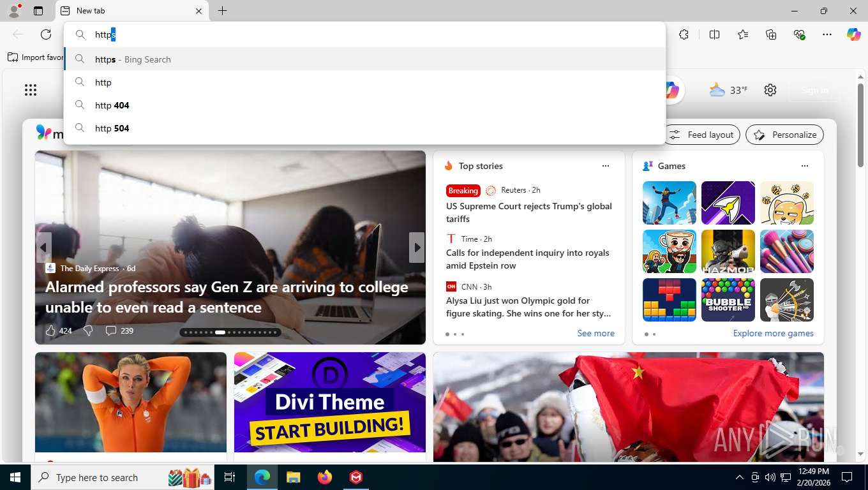
Task: Open comments on Gen Z article
Action: pyautogui.click(x=119, y=330)
